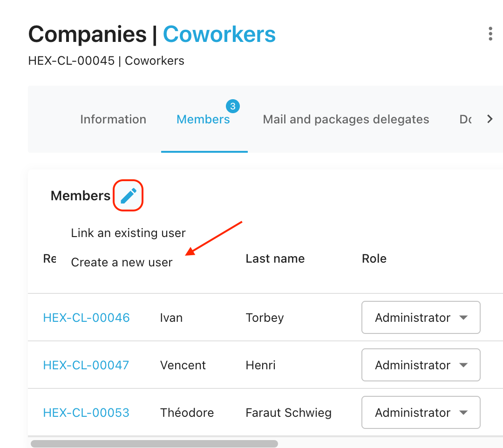The width and height of the screenshot is (503, 448).
Task: Expand Théodore Faraut Schwieg's role dropdown
Action: click(x=421, y=413)
